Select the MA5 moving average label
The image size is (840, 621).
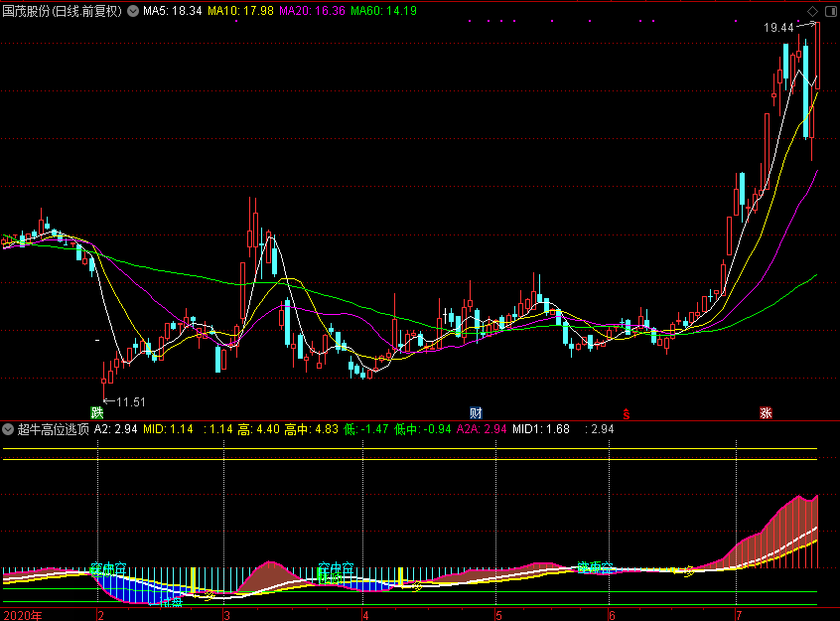pyautogui.click(x=173, y=12)
